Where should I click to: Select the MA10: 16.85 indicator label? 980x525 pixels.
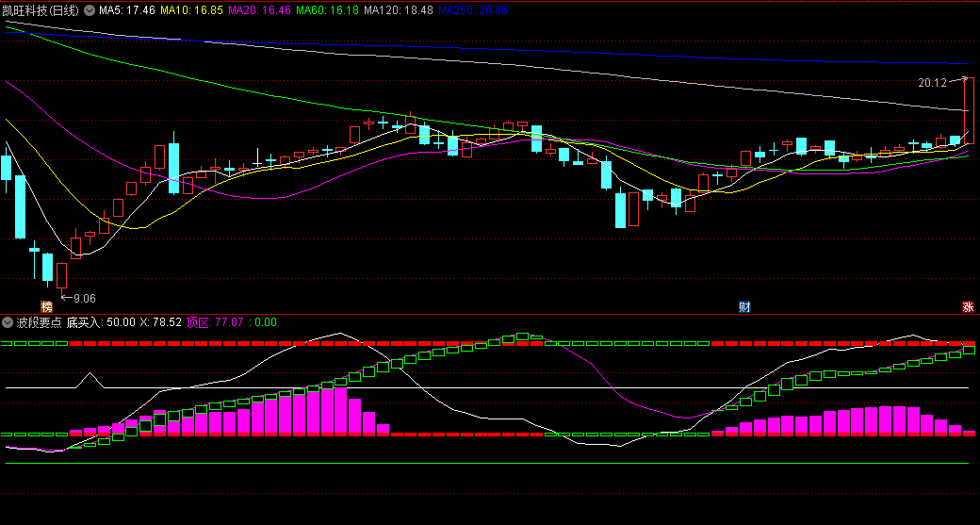(x=191, y=10)
